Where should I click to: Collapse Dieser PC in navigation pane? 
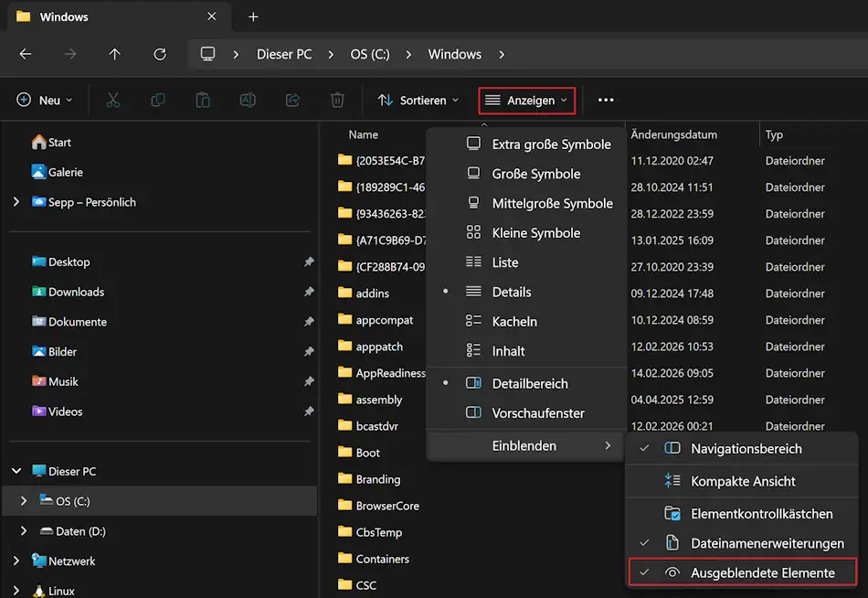coord(16,471)
